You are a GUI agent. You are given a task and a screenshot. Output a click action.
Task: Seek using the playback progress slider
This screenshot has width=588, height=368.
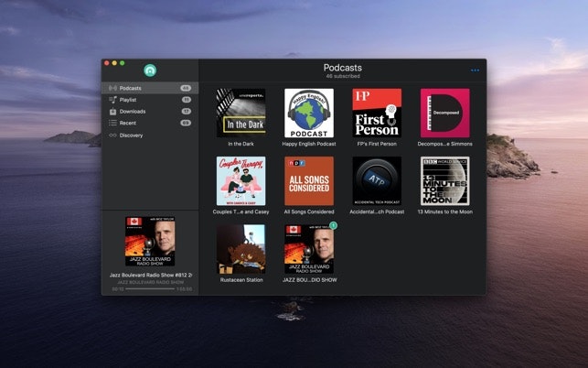pos(150,289)
